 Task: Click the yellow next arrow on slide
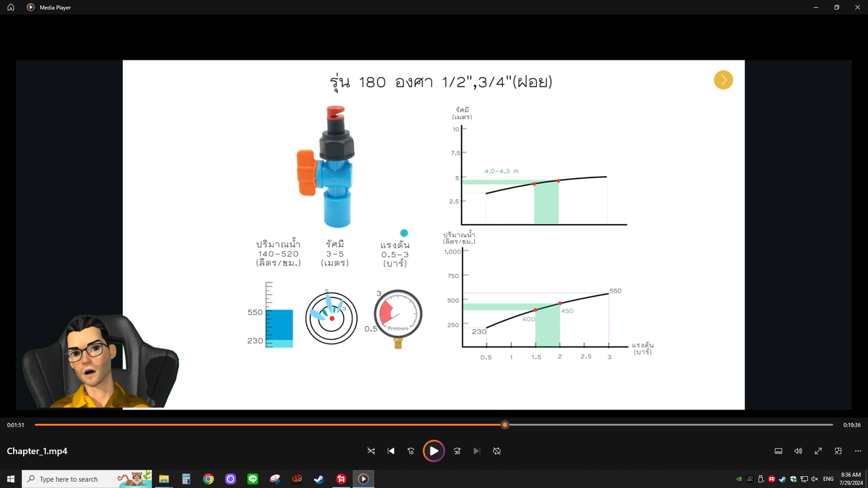tap(723, 80)
